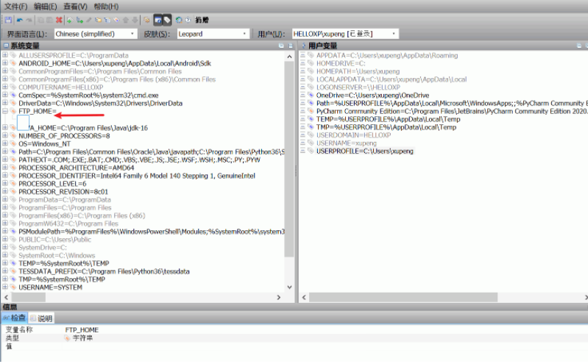This screenshot has width=588, height=364.
Task: Click the blue refresh icon in toolbar
Action: click(179, 20)
